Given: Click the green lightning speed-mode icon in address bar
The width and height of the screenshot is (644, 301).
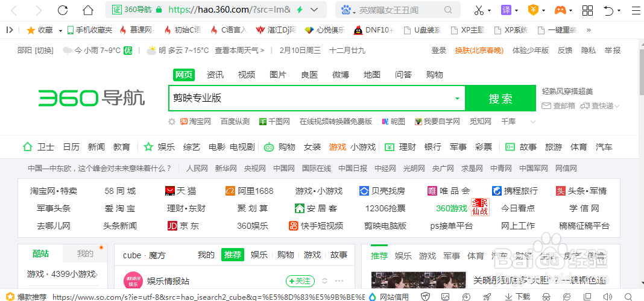Looking at the screenshot, I should click(x=300, y=10).
